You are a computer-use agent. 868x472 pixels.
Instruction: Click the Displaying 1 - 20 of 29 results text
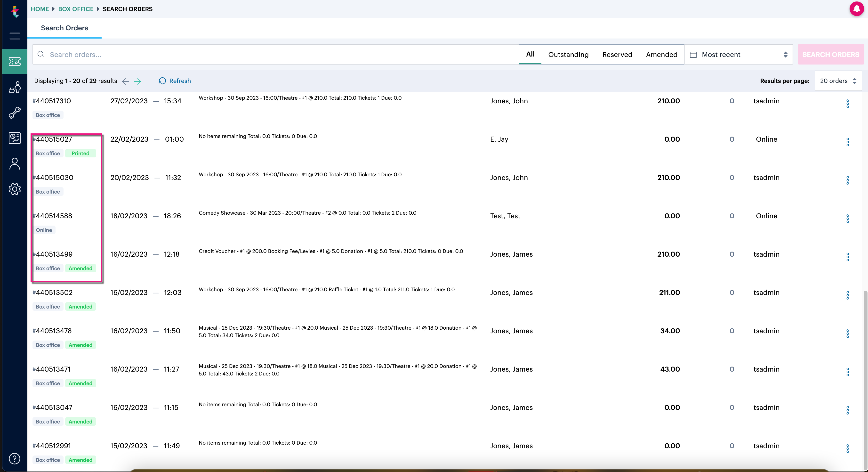(x=75, y=81)
